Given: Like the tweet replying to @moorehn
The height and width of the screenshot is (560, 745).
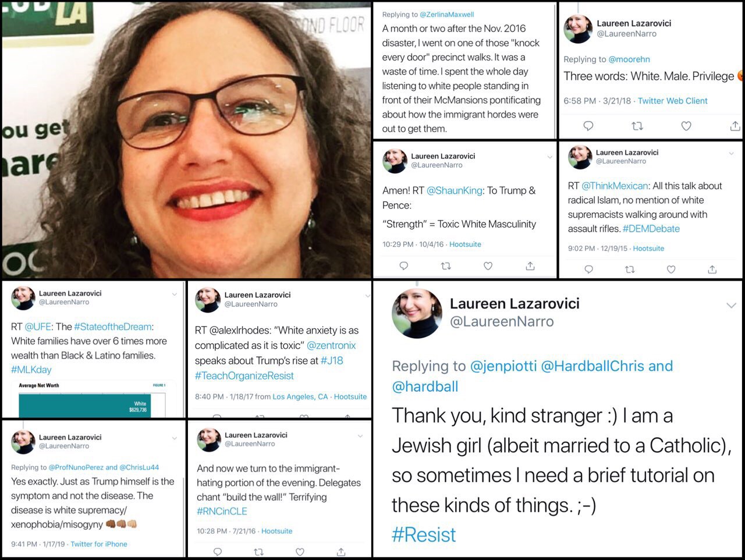Looking at the screenshot, I should coord(686,126).
